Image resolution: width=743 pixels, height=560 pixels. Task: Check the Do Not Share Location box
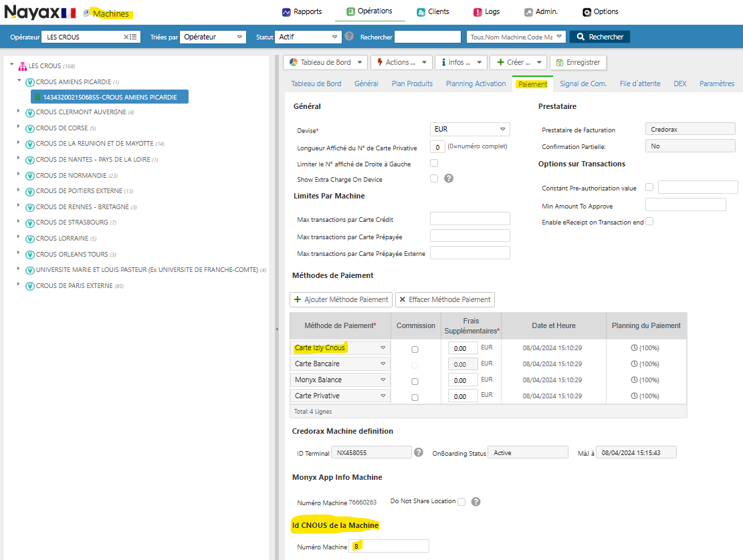461,502
